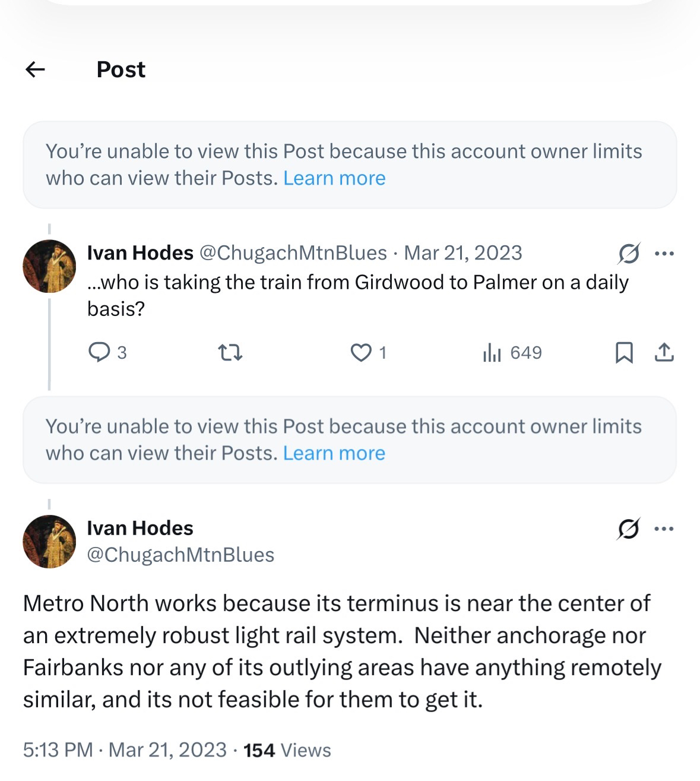Share the Girdwood to Palmer post
This screenshot has height=781, width=700.
664,353
